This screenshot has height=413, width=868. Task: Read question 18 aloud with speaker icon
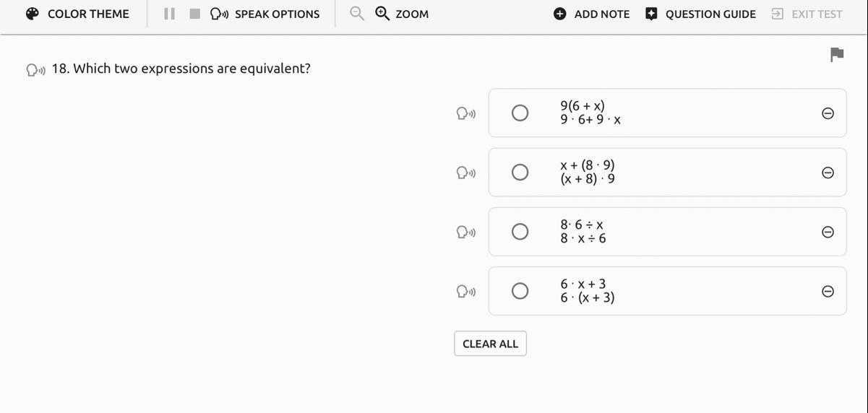coord(35,69)
